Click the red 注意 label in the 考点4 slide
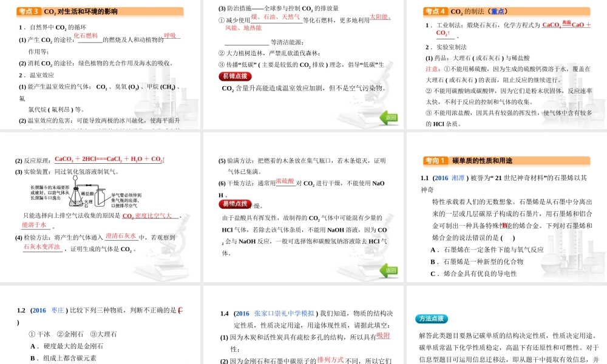 [x=432, y=69]
